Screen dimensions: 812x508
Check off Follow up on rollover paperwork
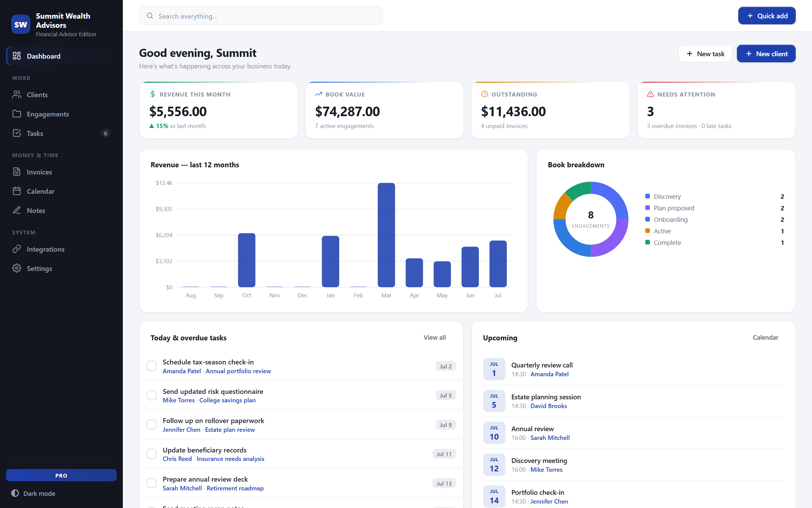tap(152, 424)
